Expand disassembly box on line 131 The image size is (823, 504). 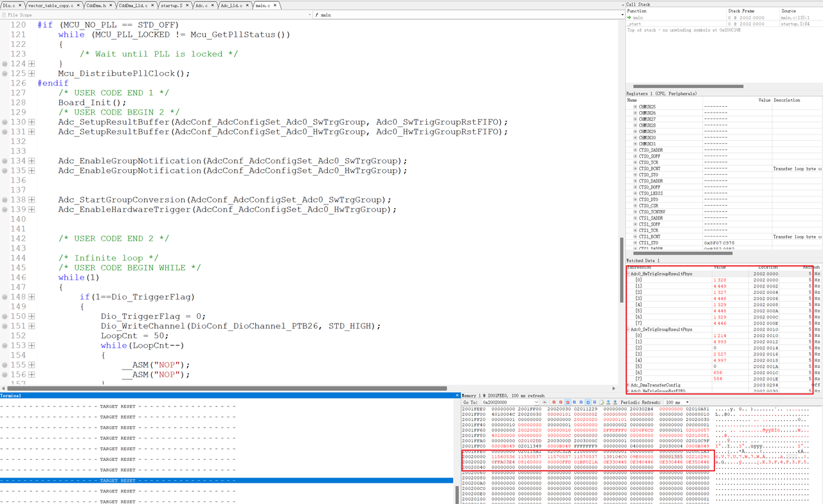(32, 132)
